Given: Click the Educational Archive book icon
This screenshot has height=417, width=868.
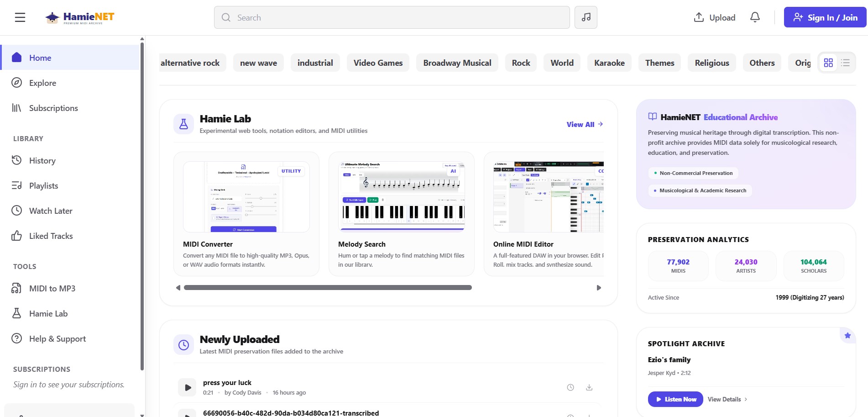Looking at the screenshot, I should 653,117.
